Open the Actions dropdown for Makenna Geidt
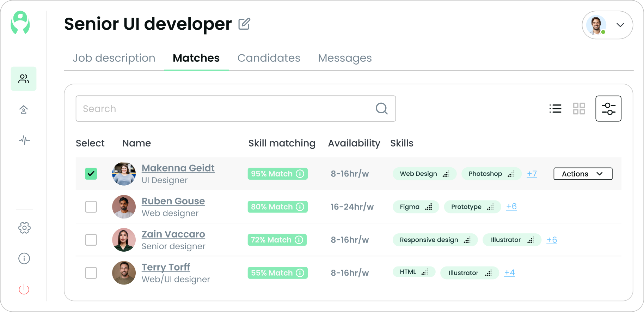 click(x=583, y=174)
